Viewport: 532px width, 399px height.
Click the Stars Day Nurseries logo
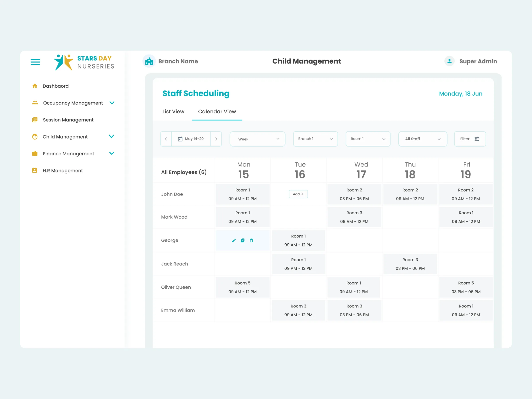point(84,62)
